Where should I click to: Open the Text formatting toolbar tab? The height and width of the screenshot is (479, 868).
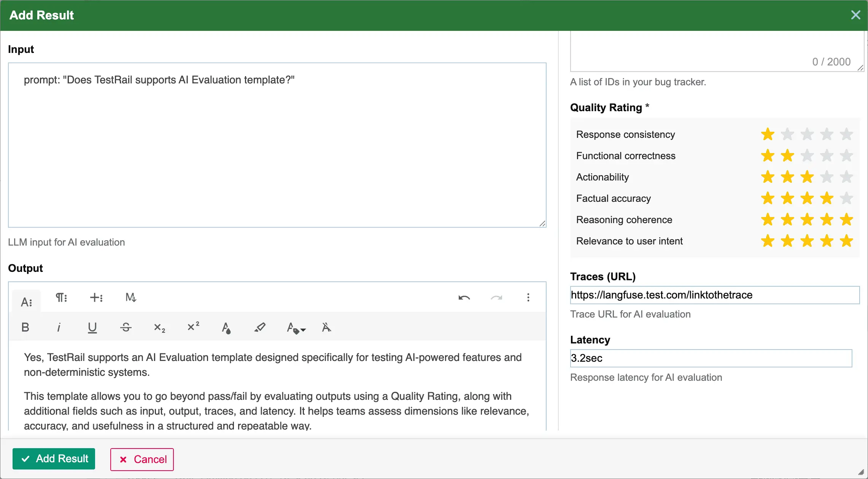(26, 302)
